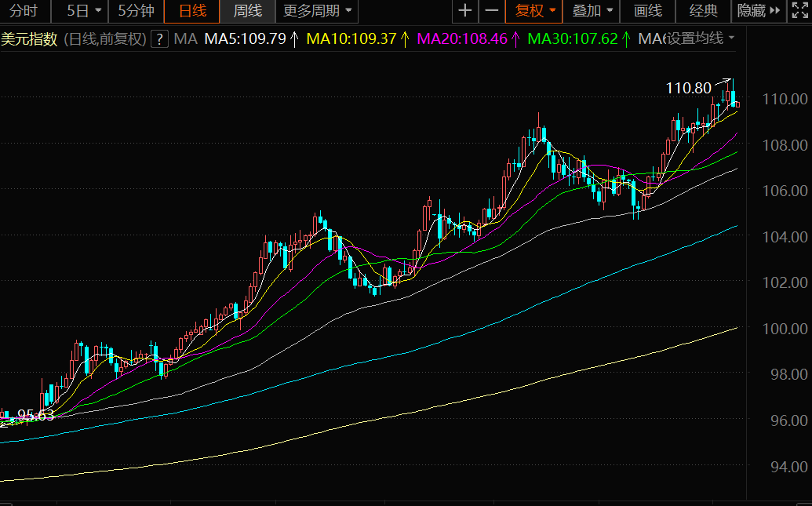This screenshot has height=506, width=812.
Task: Open 设置均线 moving average settings
Action: [x=701, y=38]
